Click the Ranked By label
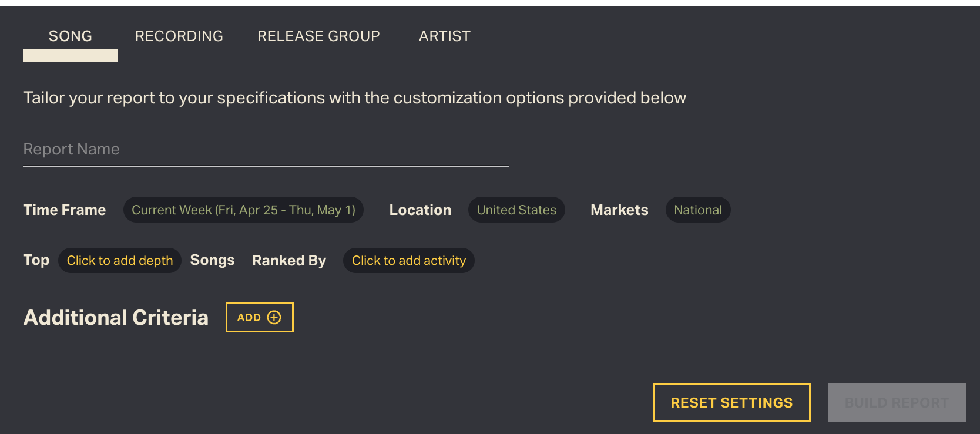 click(289, 261)
